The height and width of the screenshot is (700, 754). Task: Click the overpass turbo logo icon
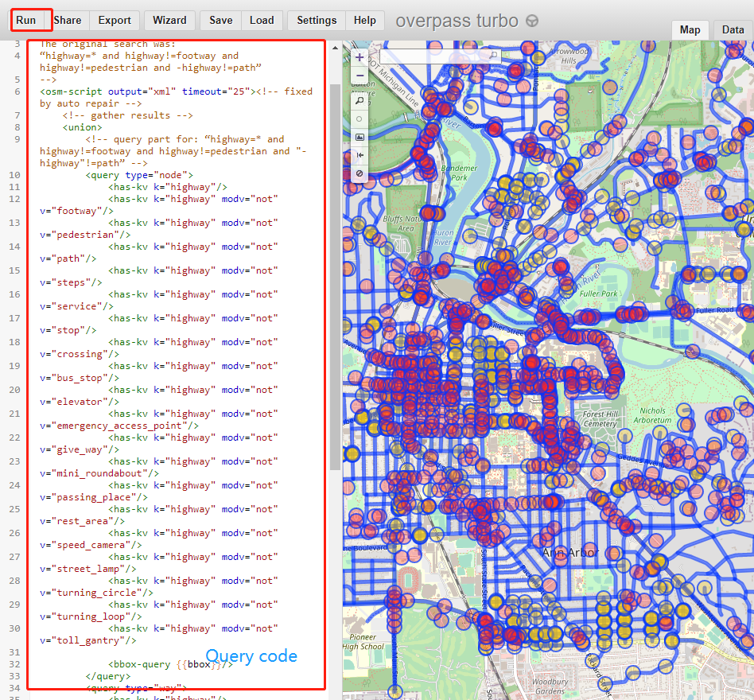(x=532, y=21)
